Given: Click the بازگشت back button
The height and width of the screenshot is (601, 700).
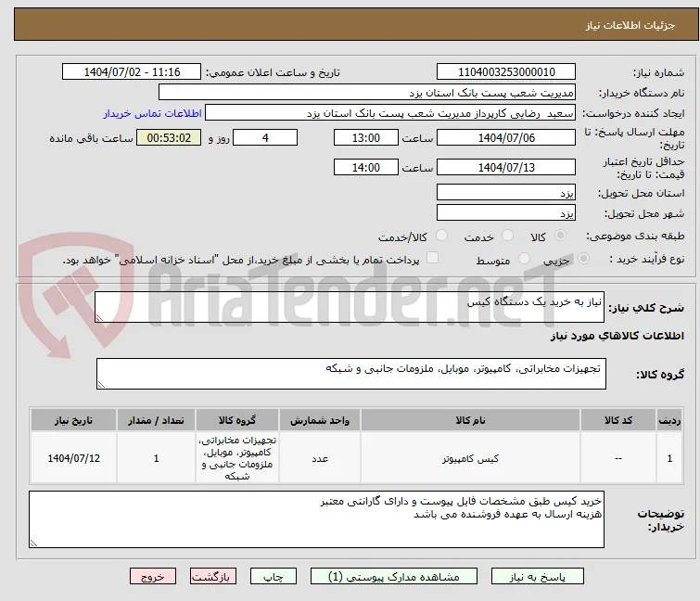Looking at the screenshot, I should 213,577.
